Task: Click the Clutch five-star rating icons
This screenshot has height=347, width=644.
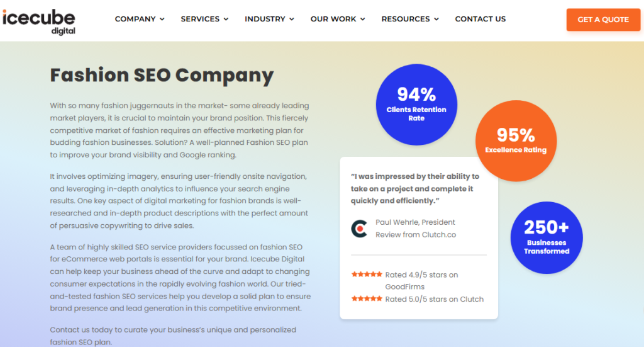Action: pyautogui.click(x=367, y=299)
